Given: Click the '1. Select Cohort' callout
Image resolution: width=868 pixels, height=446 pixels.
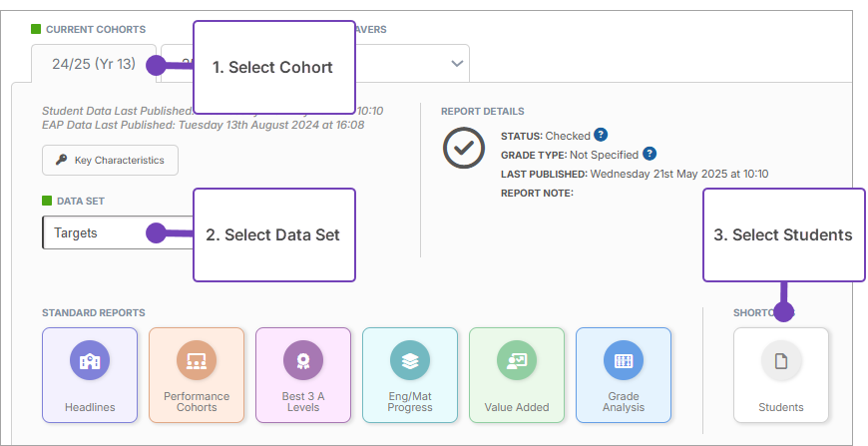Looking at the screenshot, I should [x=272, y=67].
